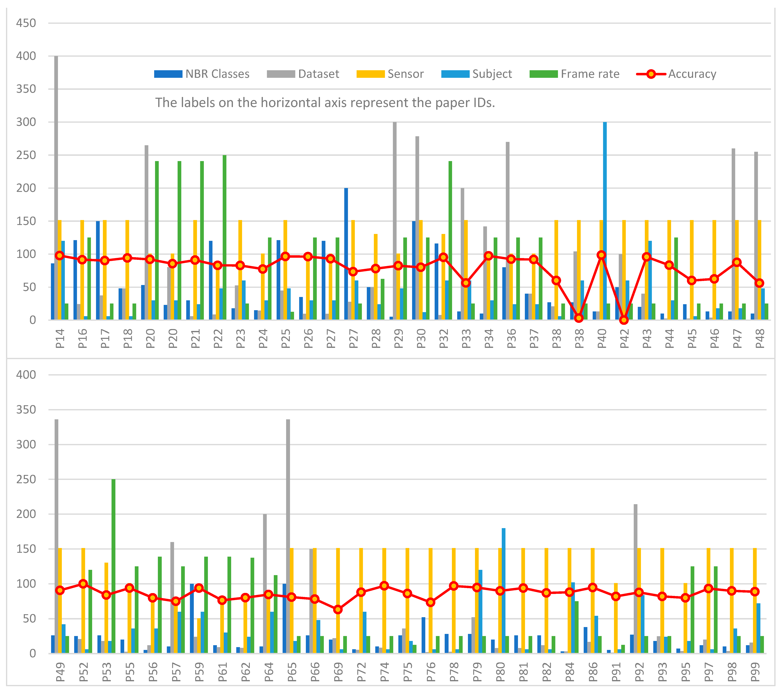Click the green Frame rate legend swatch

pos(544,74)
